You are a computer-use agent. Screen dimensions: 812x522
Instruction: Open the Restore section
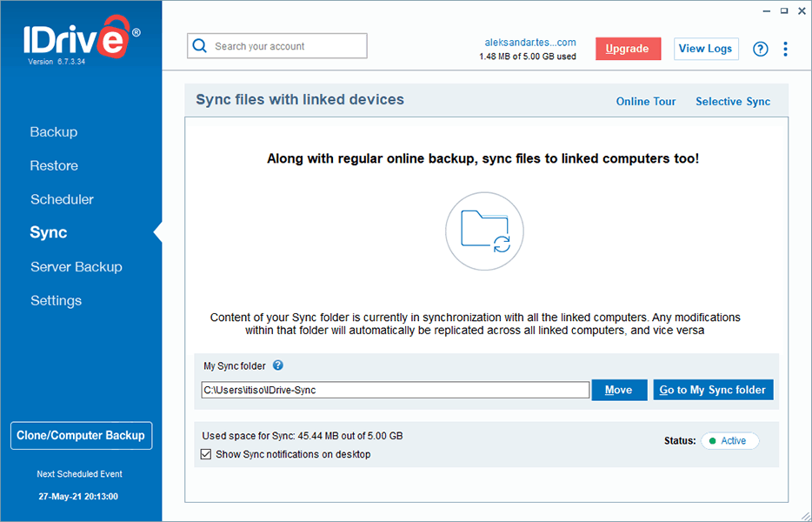[54, 165]
